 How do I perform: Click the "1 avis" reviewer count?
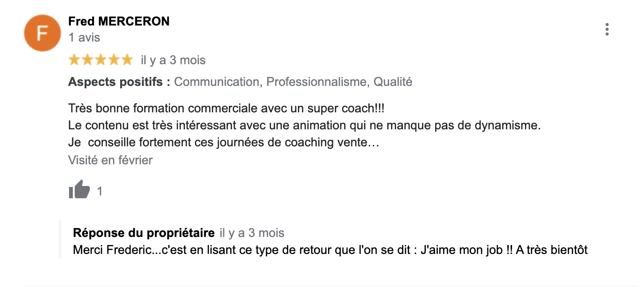[x=84, y=37]
